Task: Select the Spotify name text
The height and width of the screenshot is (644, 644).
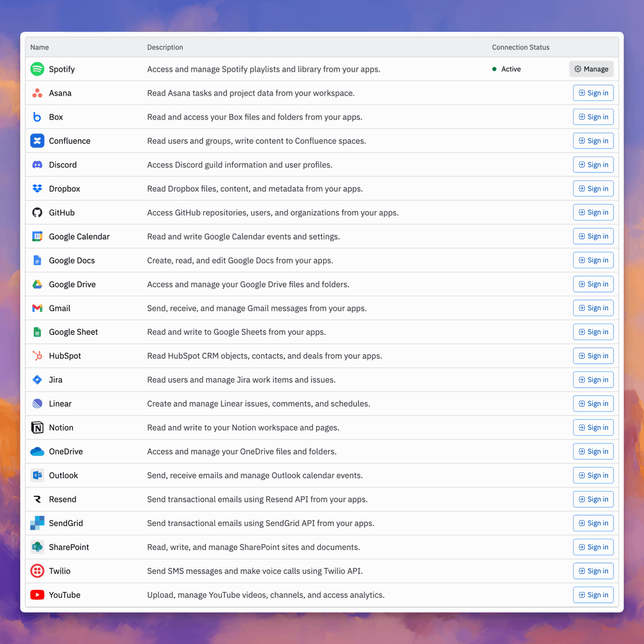Action: point(62,69)
